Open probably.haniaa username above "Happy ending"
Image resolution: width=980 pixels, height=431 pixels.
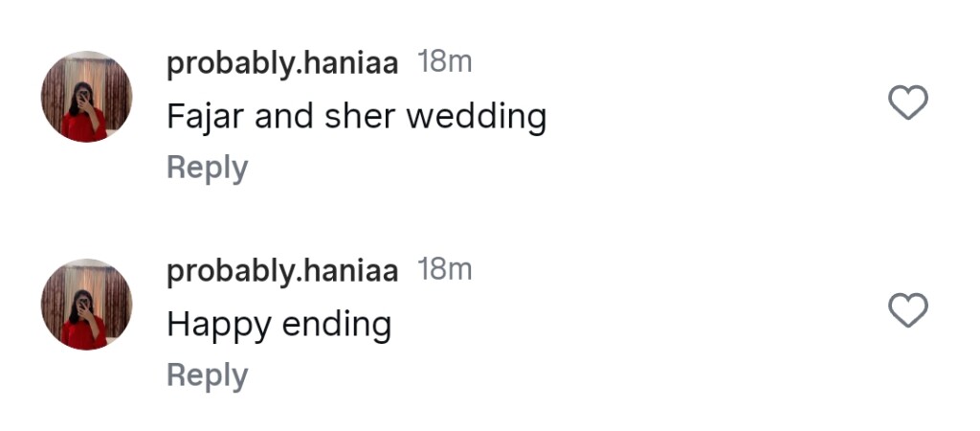pyautogui.click(x=281, y=271)
